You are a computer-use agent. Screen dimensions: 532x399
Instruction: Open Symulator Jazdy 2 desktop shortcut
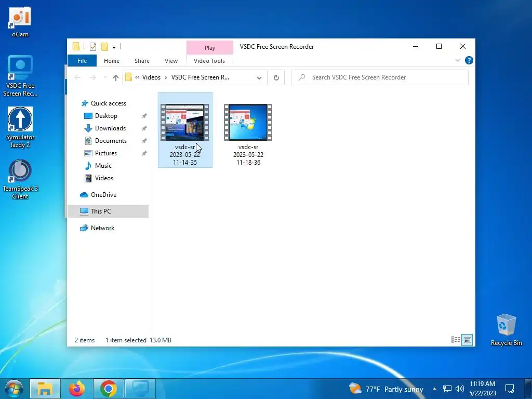pyautogui.click(x=20, y=127)
